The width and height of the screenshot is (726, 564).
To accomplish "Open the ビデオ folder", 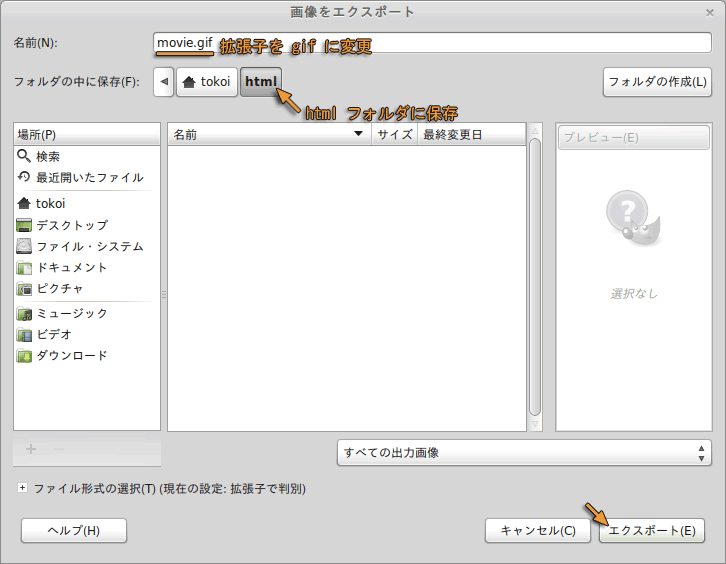I will (x=53, y=334).
